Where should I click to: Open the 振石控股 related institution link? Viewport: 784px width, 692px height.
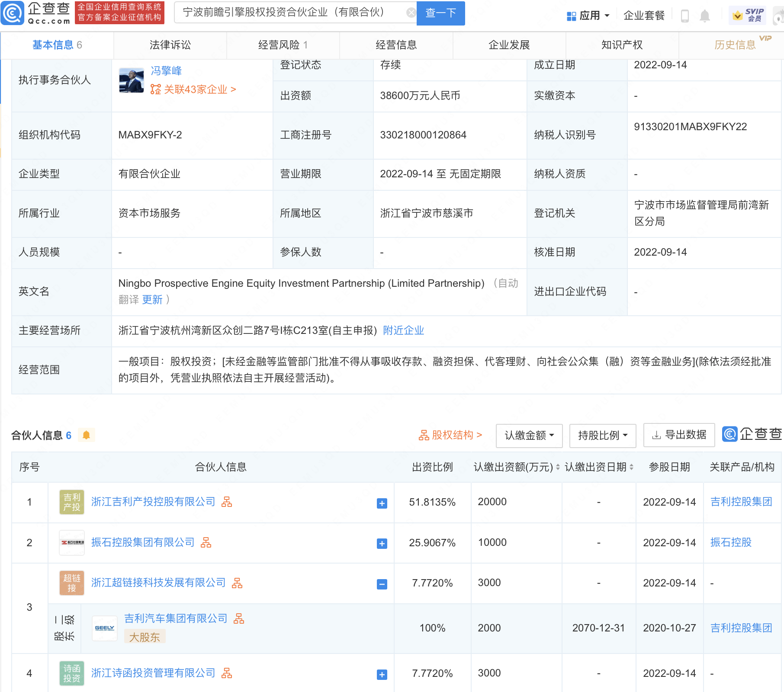[731, 542]
